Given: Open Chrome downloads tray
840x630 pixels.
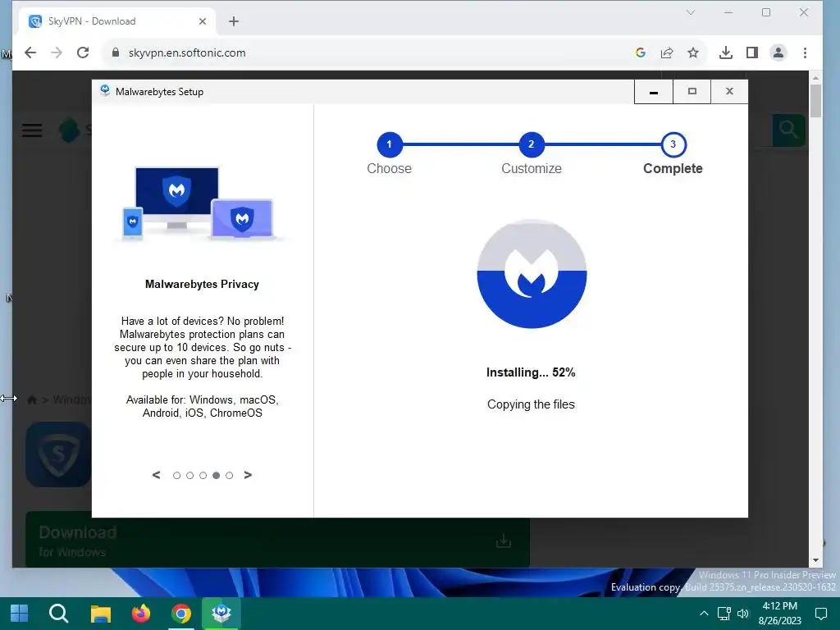Looking at the screenshot, I should tap(726, 52).
